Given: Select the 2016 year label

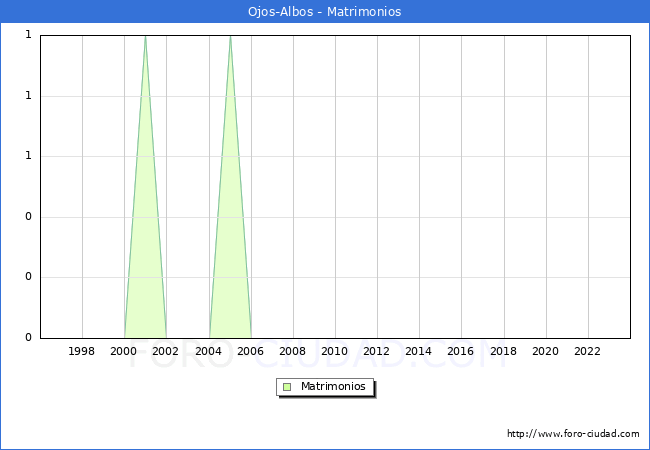Looking at the screenshot, I should pyautogui.click(x=461, y=351).
